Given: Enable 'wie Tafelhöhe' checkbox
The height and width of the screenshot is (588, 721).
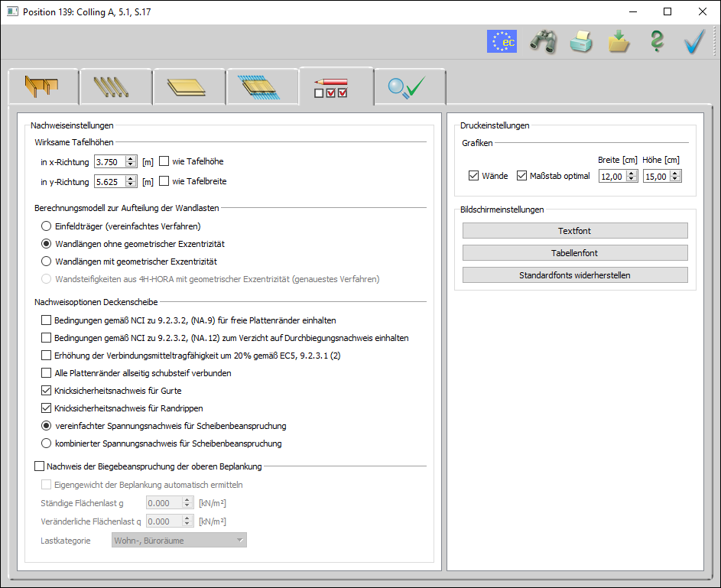Looking at the screenshot, I should coord(164,161).
